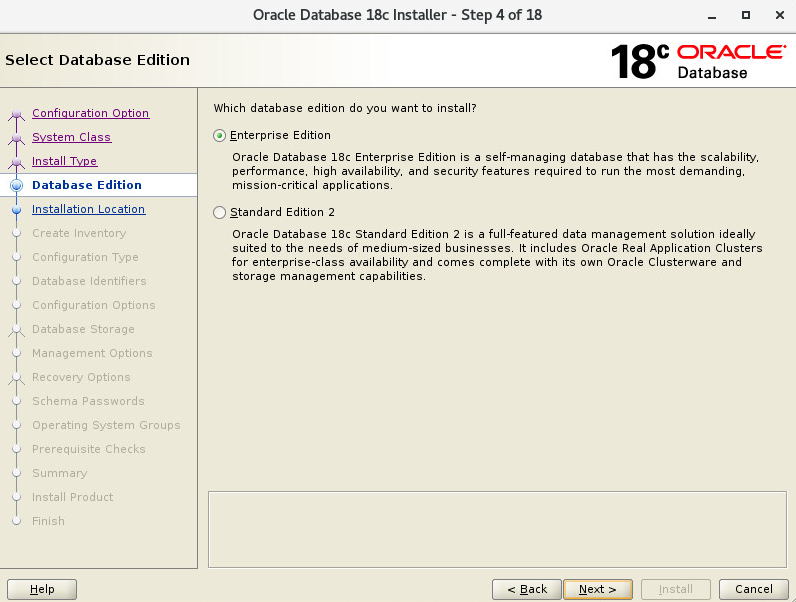
Task: Select the current Database Edition step
Action: [x=87, y=185]
